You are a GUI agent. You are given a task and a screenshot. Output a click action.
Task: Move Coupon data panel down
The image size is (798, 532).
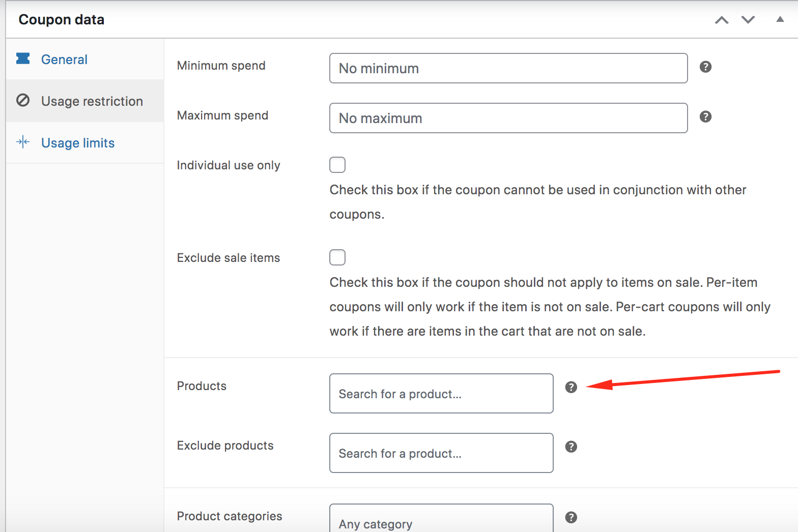[748, 20]
